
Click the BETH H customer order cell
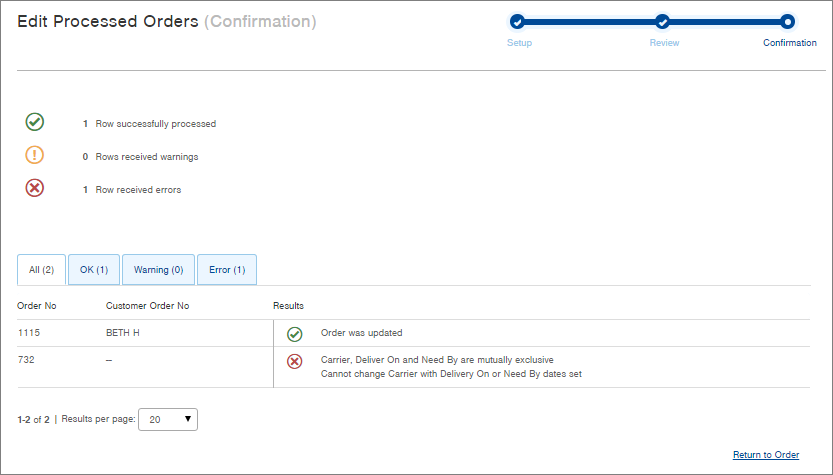(x=123, y=333)
